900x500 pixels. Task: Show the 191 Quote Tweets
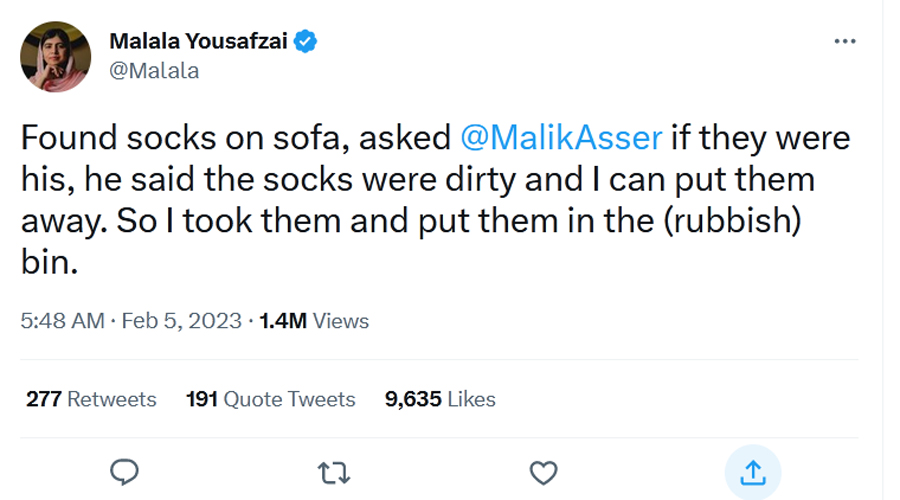pyautogui.click(x=271, y=399)
